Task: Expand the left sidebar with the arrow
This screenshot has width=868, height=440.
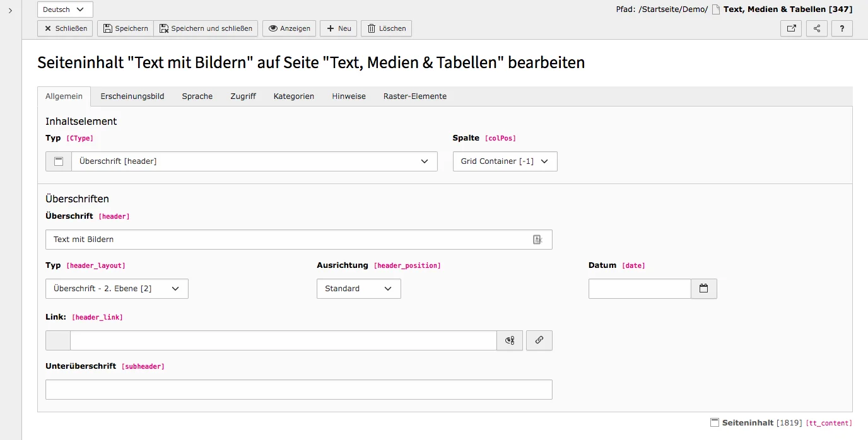Action: (x=9, y=9)
